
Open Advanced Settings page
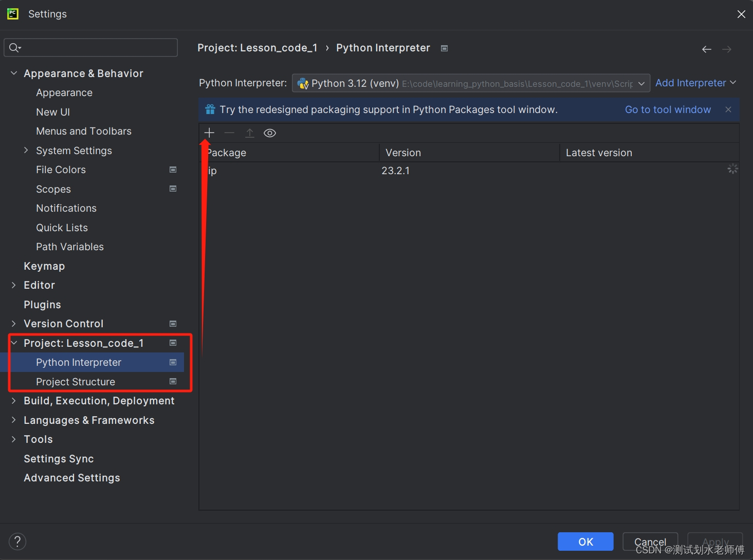[72, 478]
